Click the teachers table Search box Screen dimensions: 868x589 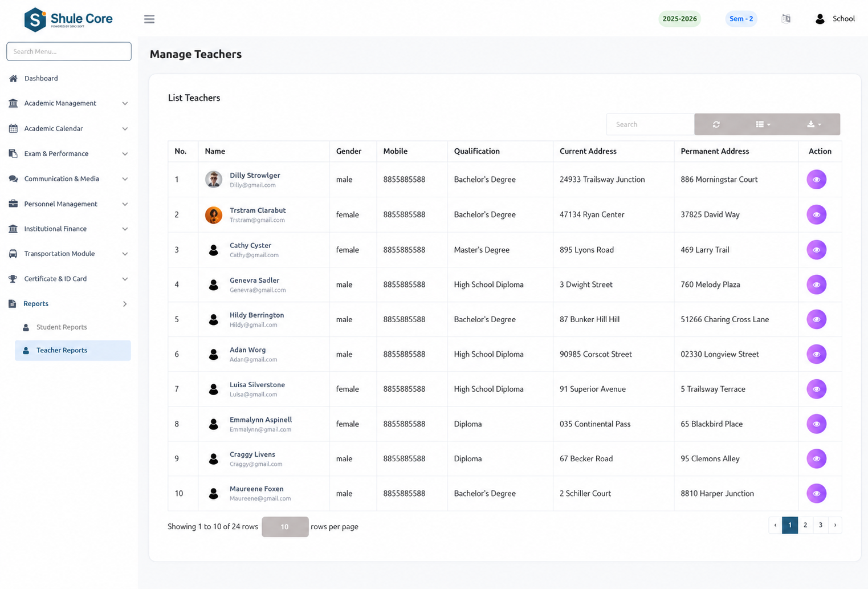(x=650, y=124)
